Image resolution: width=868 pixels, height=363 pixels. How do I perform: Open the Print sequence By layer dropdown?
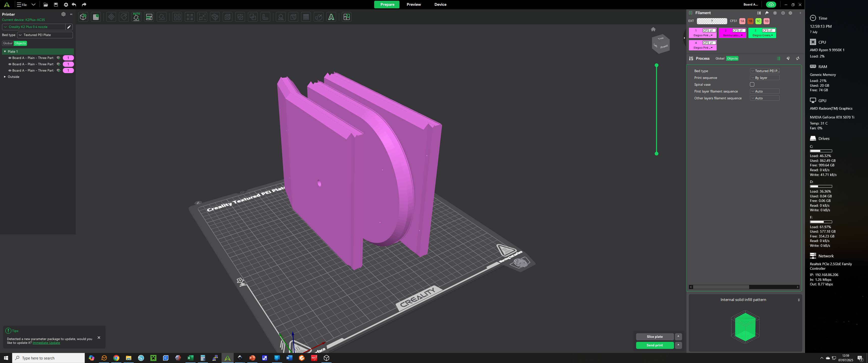pos(765,78)
